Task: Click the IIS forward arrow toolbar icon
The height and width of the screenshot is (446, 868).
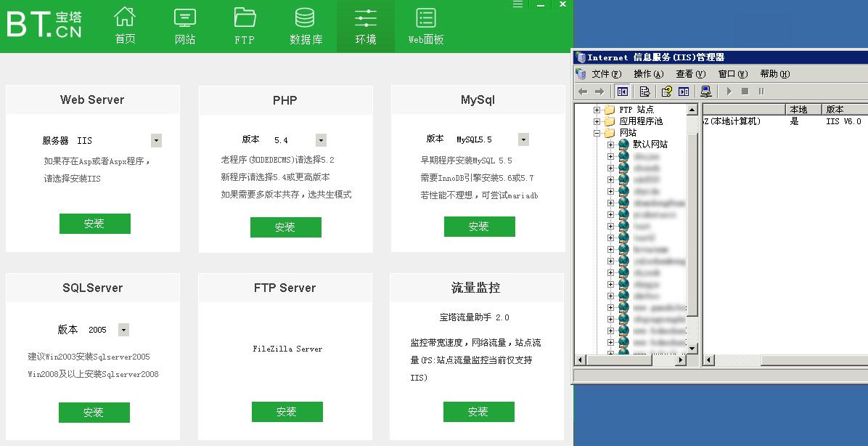Action: 599,92
